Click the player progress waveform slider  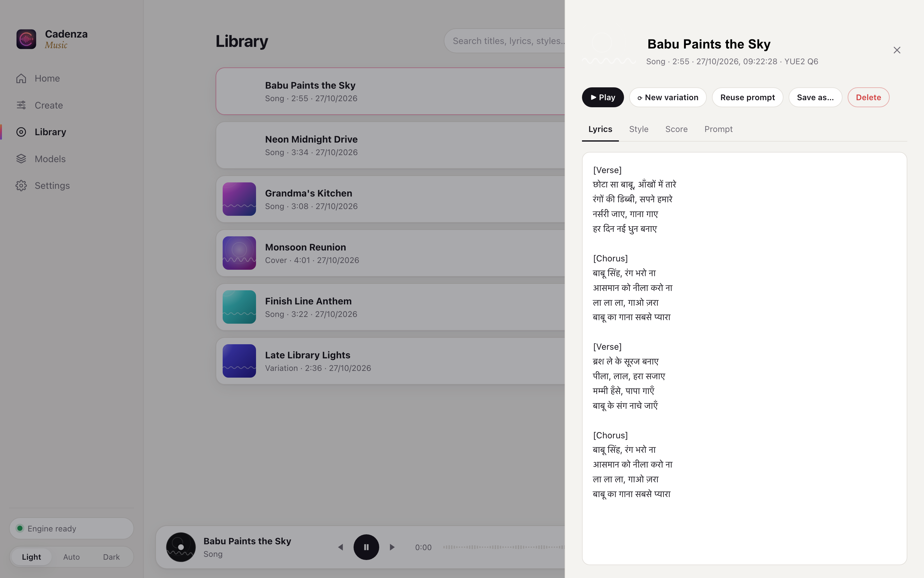[x=504, y=547]
